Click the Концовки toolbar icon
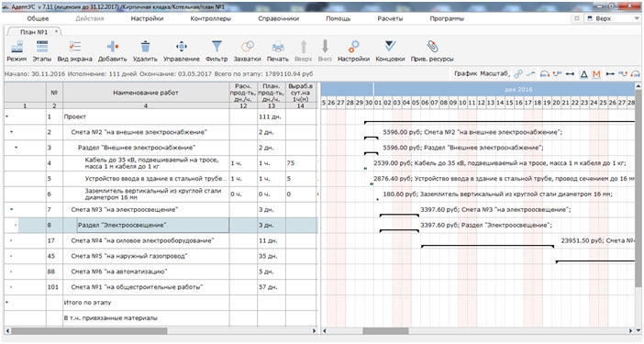644x344 pixels. (x=390, y=47)
